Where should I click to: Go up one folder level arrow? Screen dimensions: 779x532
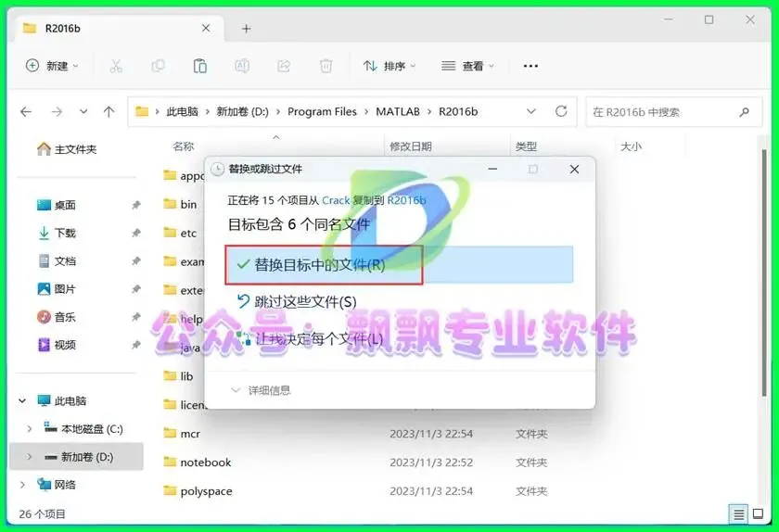109,112
